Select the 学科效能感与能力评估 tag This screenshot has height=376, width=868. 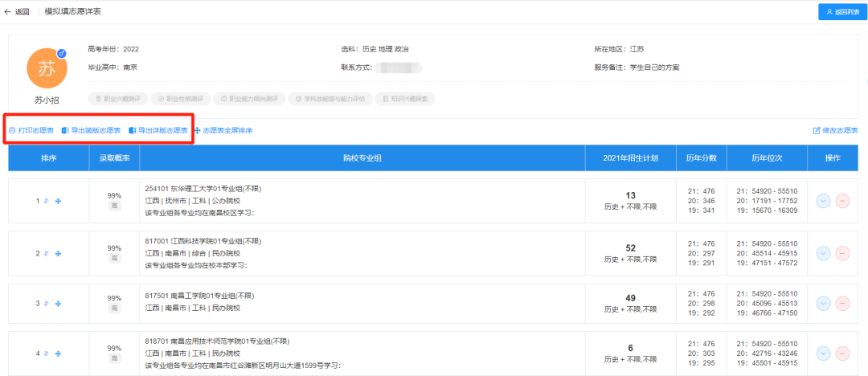click(330, 99)
